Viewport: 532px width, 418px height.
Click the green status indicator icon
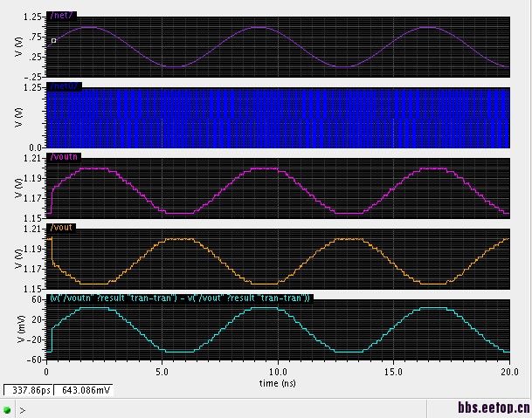pyautogui.click(x=7, y=410)
